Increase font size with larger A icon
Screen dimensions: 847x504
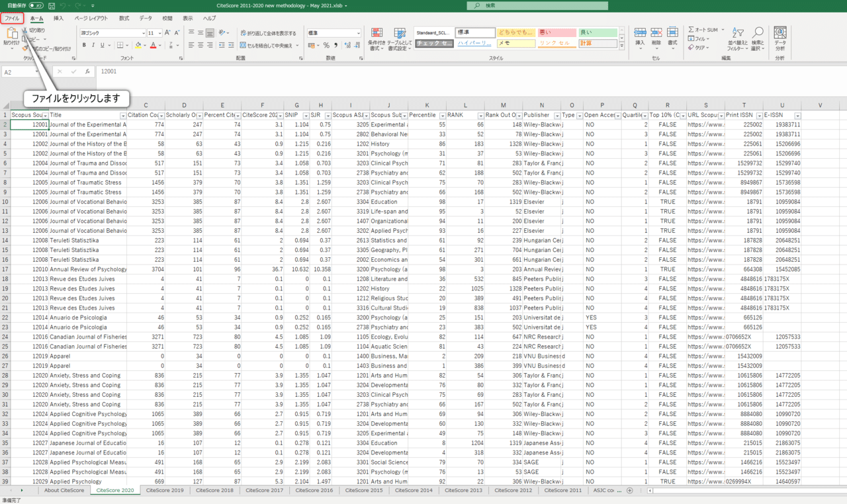tap(167, 32)
